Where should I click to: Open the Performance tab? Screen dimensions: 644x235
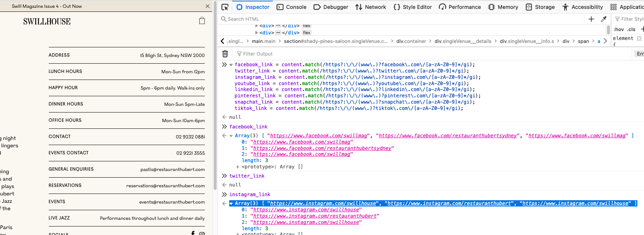(x=460, y=7)
